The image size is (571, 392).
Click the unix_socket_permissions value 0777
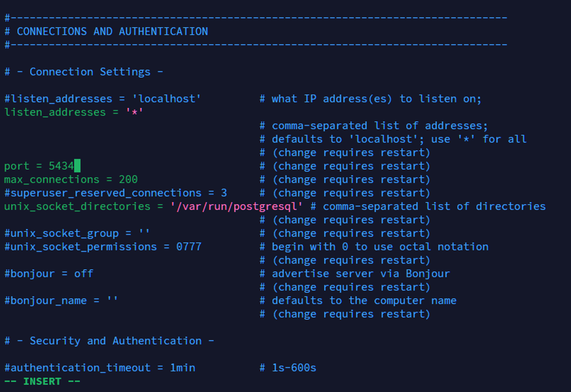coord(188,247)
